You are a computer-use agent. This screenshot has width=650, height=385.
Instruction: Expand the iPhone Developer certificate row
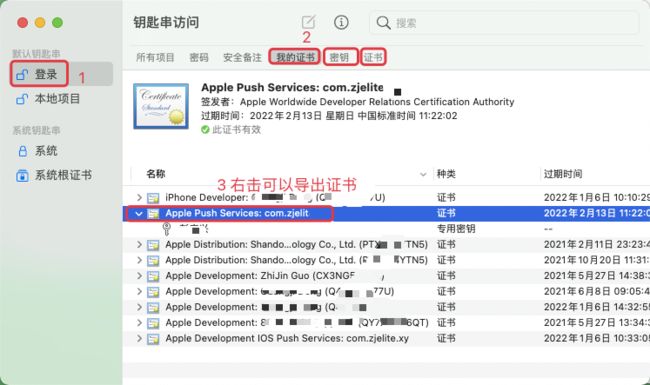(x=139, y=198)
